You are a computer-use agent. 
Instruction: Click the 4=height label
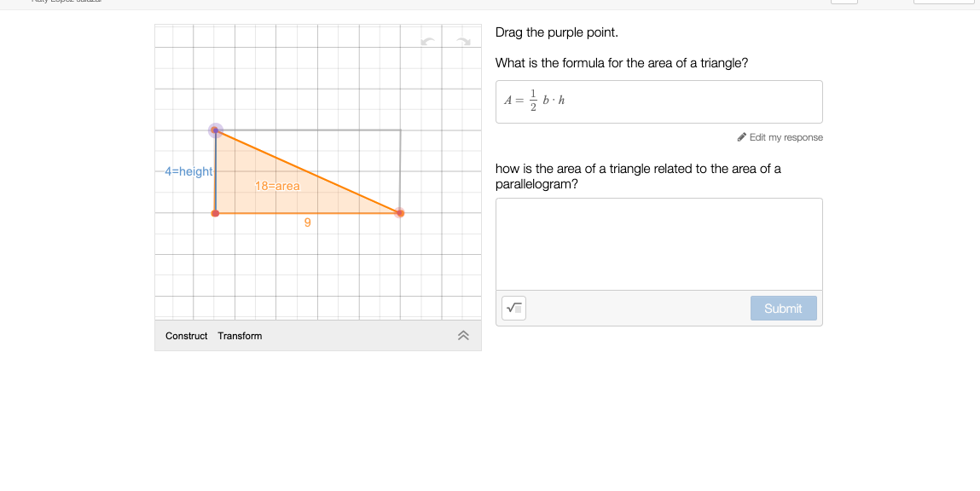pyautogui.click(x=188, y=171)
